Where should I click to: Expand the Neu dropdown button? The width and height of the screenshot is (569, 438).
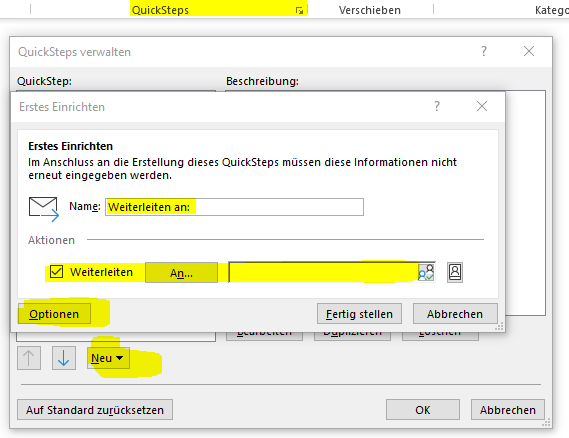pyautogui.click(x=108, y=358)
